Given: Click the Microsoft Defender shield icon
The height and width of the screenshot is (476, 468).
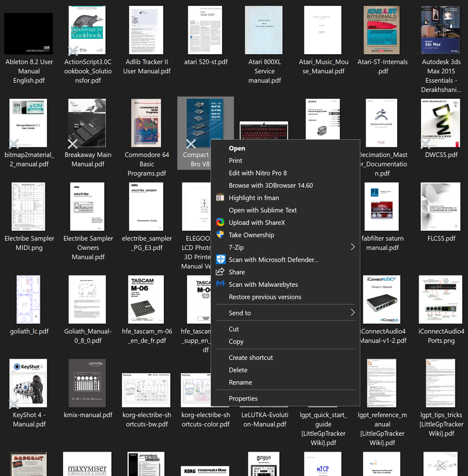Looking at the screenshot, I should (x=220, y=259).
